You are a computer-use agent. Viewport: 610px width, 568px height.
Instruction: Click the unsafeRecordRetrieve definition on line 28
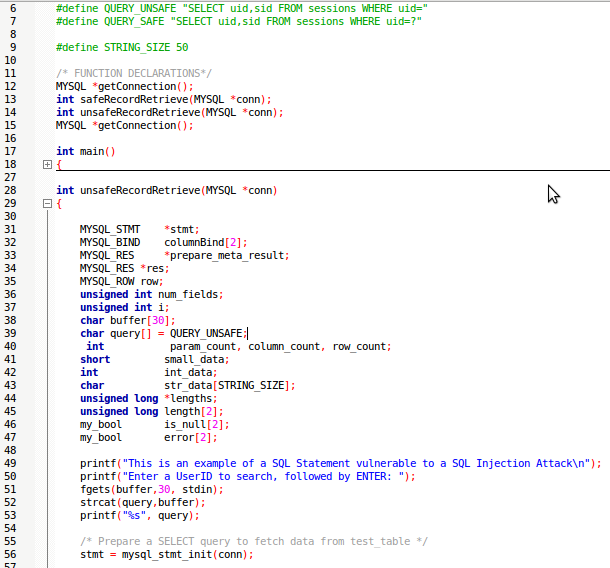click(166, 190)
